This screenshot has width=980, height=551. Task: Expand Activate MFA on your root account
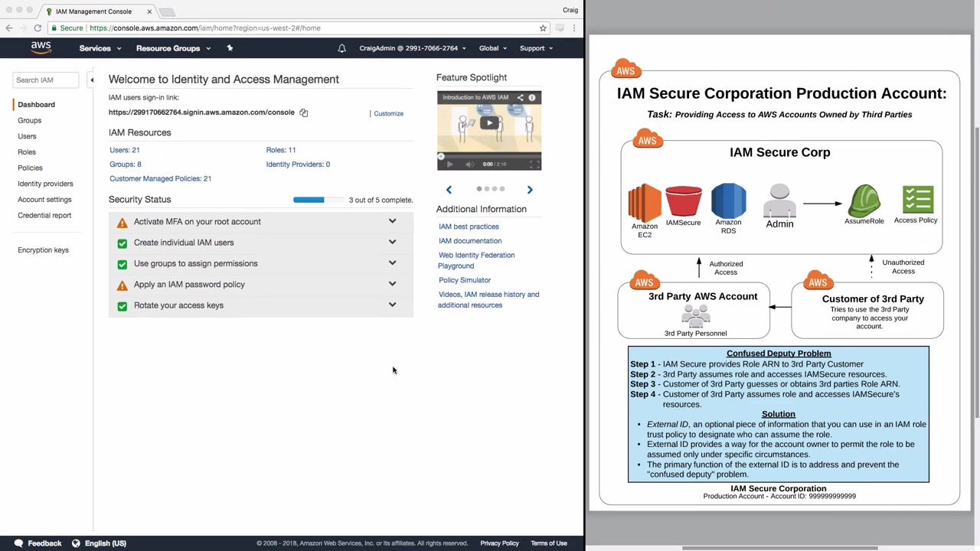pos(392,222)
